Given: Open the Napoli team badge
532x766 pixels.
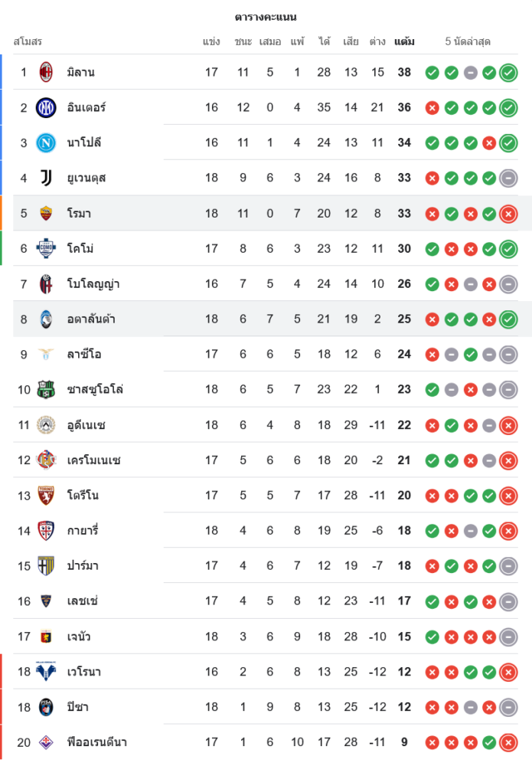Looking at the screenshot, I should 46,142.
